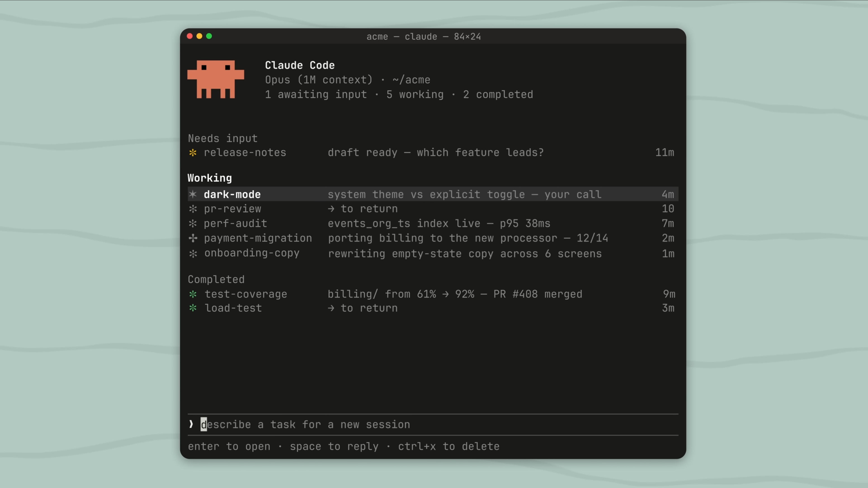Viewport: 868px width, 488px height.
Task: Click the yellow asterisk beside release-notes
Action: tap(193, 152)
